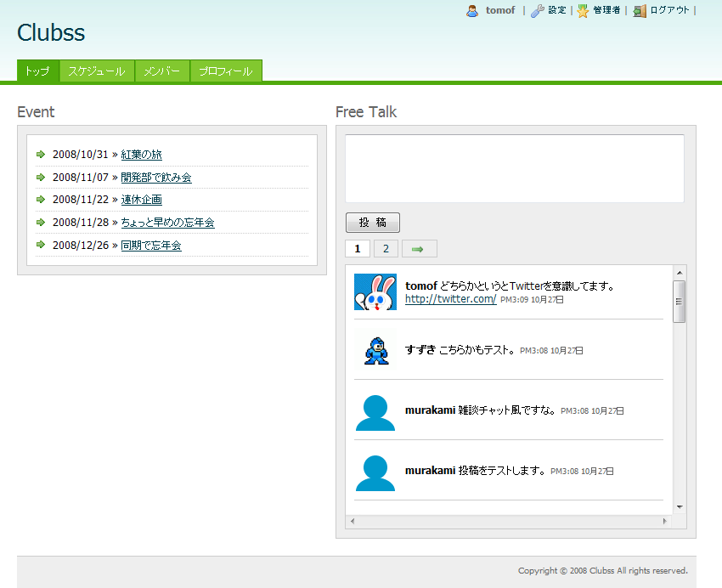Click green arrow beside 紅葉の旅 event

point(41,155)
